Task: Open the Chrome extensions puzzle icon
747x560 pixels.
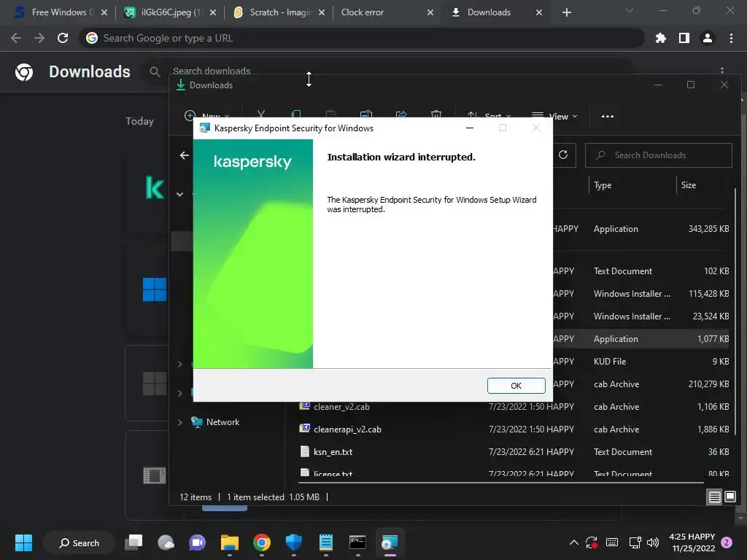Action: pyautogui.click(x=660, y=38)
